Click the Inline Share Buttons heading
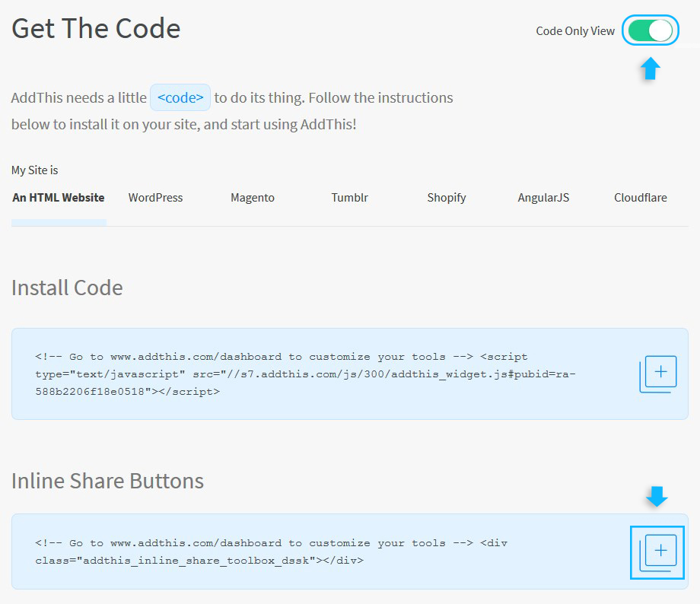 click(x=107, y=482)
